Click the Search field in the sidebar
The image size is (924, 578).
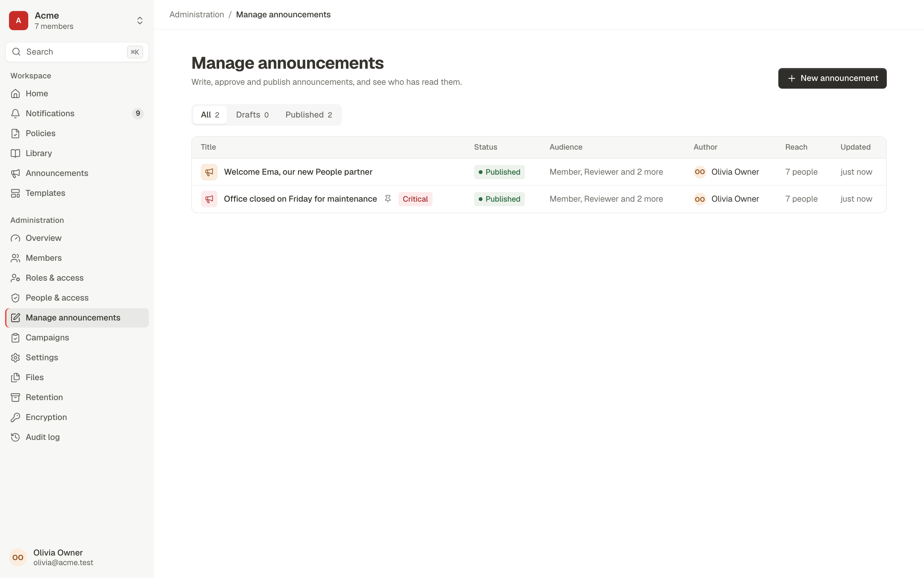point(77,52)
